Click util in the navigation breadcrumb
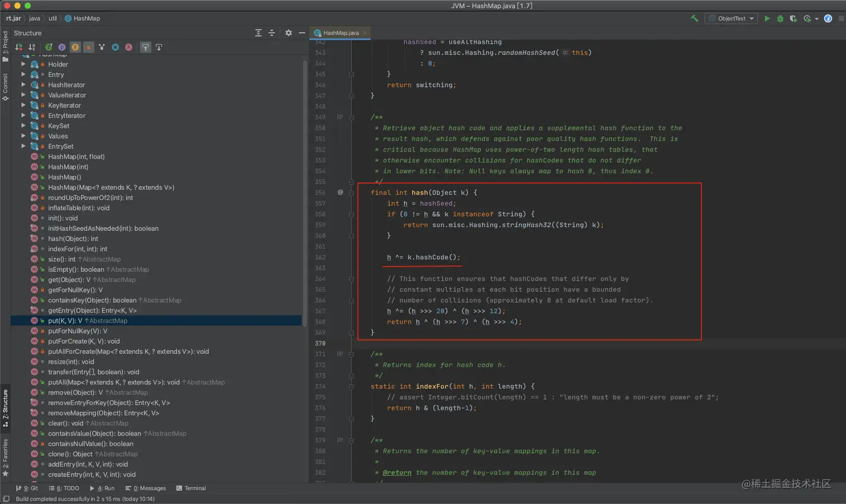Screen dimensions: 846x504 tap(53, 18)
